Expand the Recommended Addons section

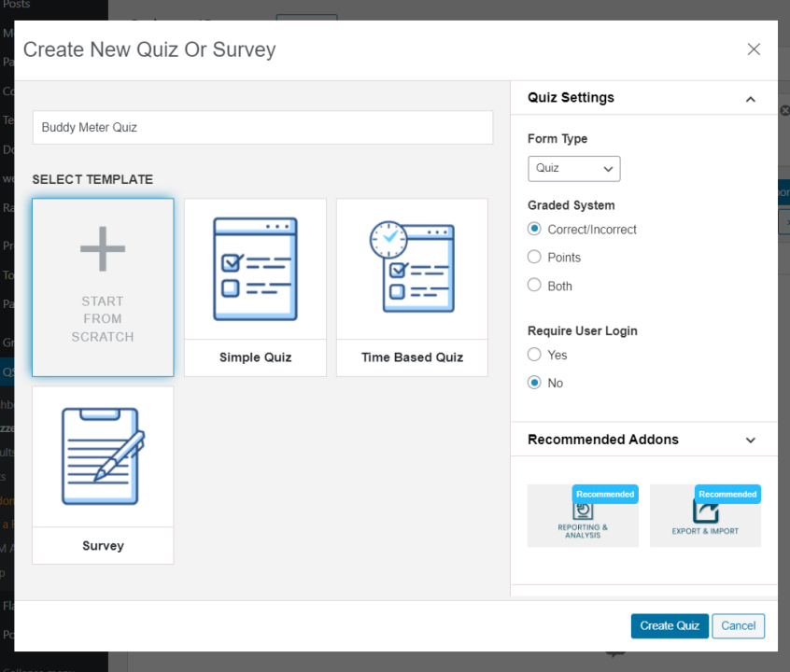[x=750, y=440]
